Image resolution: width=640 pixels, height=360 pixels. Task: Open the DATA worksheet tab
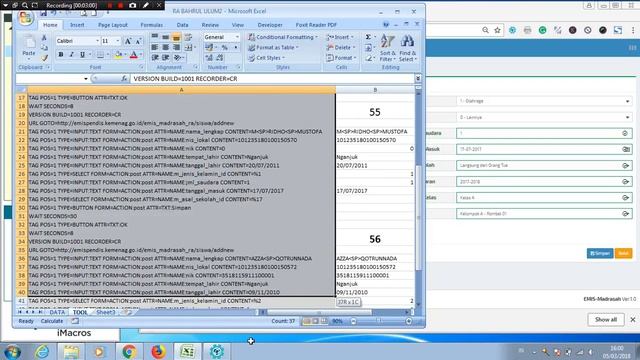tap(57, 312)
